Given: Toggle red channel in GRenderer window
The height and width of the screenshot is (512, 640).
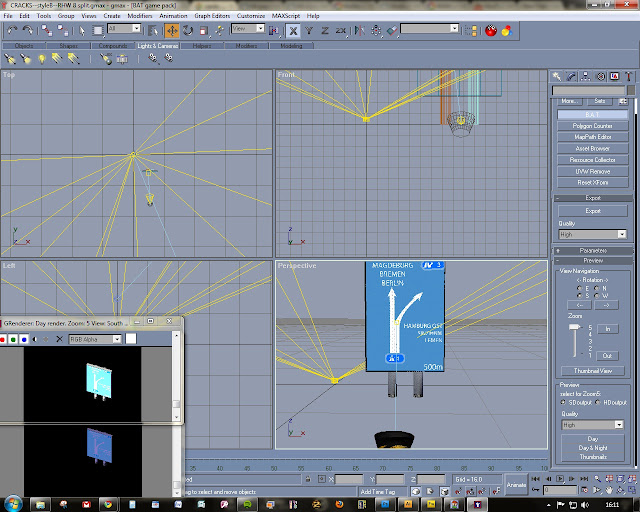Looking at the screenshot, I should click(2, 339).
